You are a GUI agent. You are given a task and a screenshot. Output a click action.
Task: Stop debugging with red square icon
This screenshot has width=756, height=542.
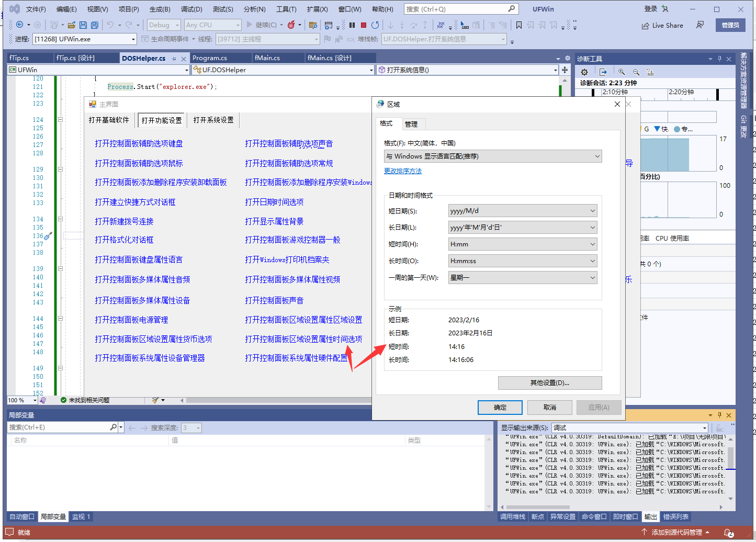coord(364,25)
